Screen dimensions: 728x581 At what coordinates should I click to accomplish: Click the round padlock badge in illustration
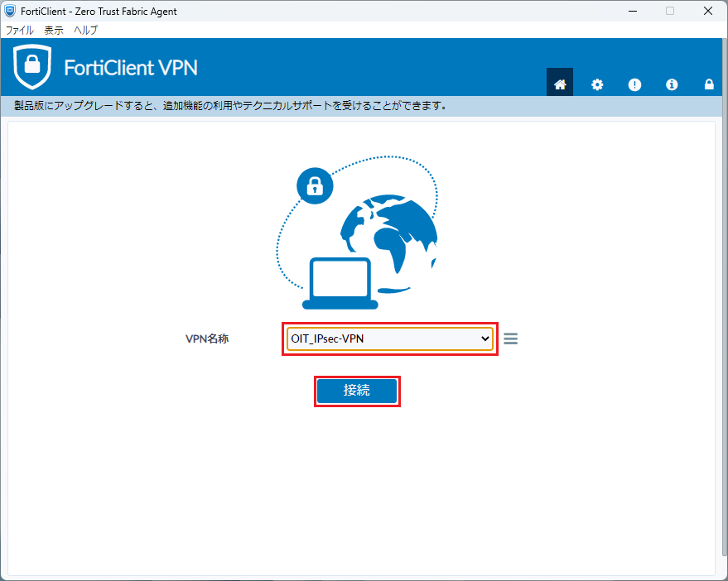click(x=315, y=186)
